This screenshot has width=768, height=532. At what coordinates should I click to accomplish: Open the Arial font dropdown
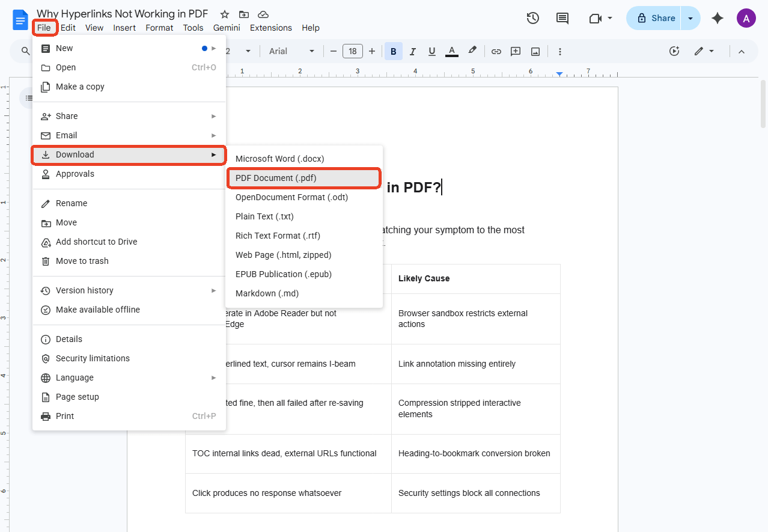[292, 51]
